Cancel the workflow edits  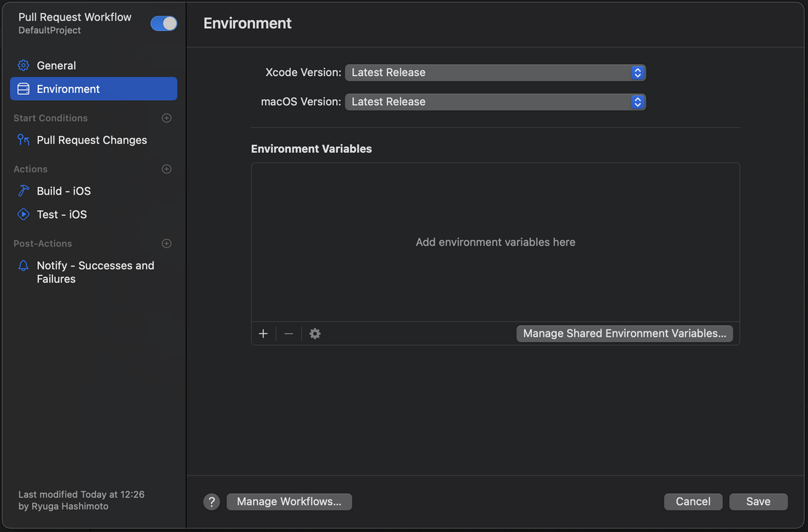pyautogui.click(x=693, y=502)
